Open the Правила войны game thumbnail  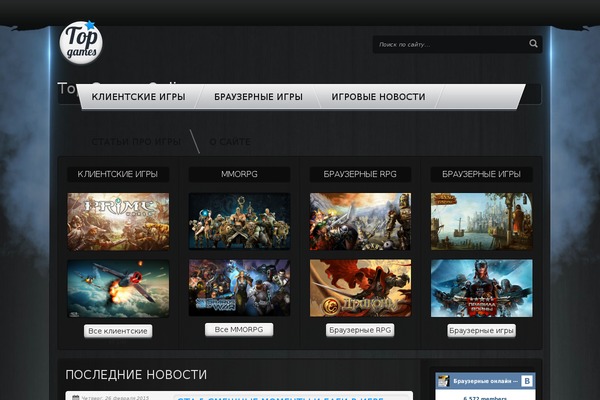pos(481,288)
